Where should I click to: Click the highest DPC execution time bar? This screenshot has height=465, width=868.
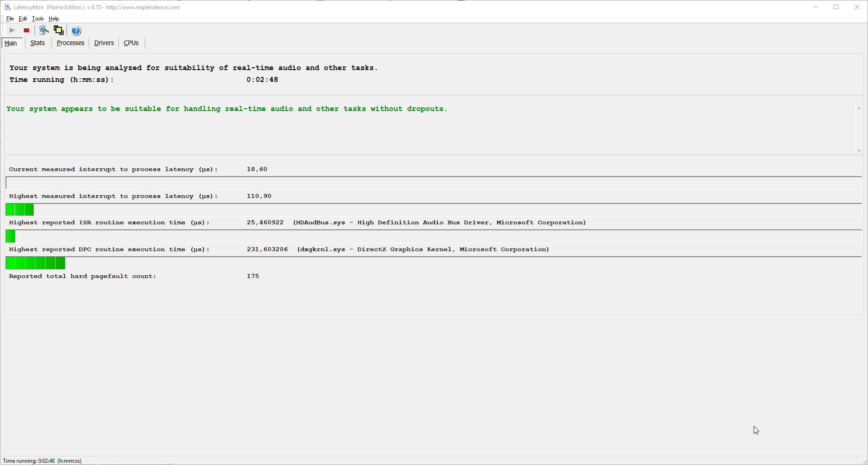coord(36,263)
